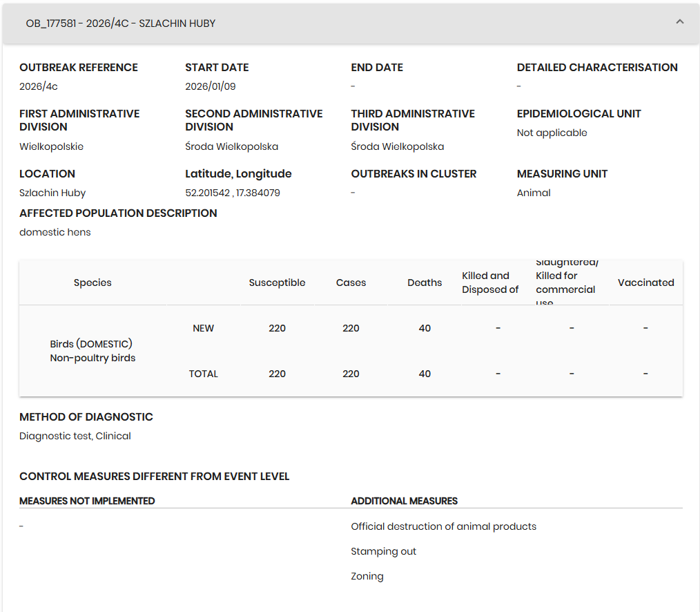This screenshot has height=612, width=700.
Task: Click the Zoning additional measure
Action: point(367,576)
